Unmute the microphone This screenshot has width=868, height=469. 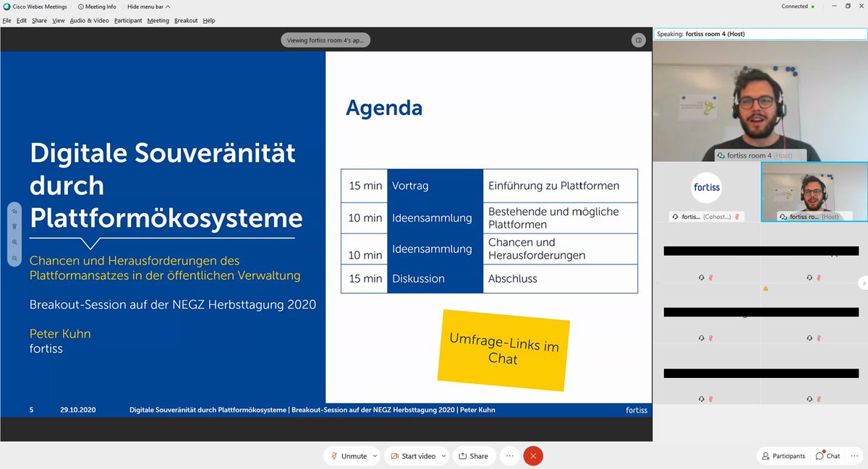348,456
